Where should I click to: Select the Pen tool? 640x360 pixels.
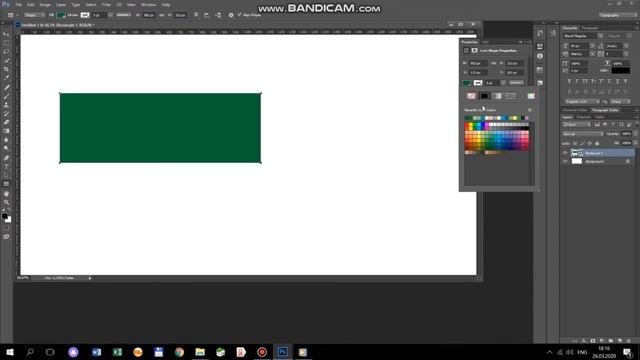tap(6, 158)
